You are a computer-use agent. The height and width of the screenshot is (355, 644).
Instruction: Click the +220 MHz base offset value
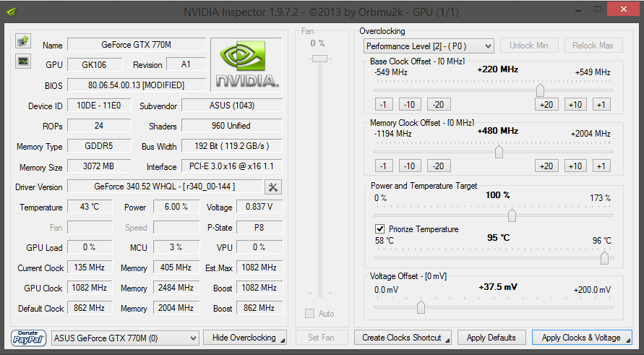pyautogui.click(x=498, y=69)
